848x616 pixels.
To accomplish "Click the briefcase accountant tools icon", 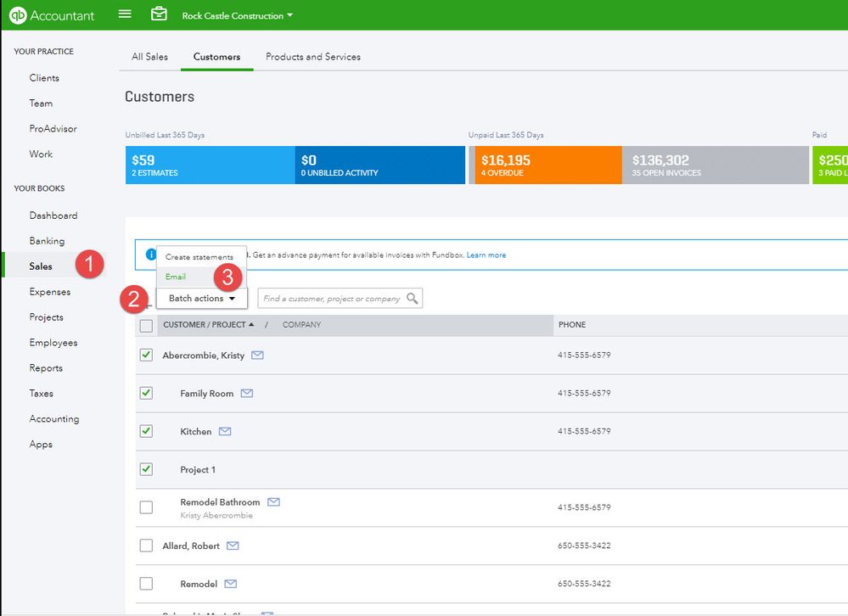I will [x=159, y=14].
